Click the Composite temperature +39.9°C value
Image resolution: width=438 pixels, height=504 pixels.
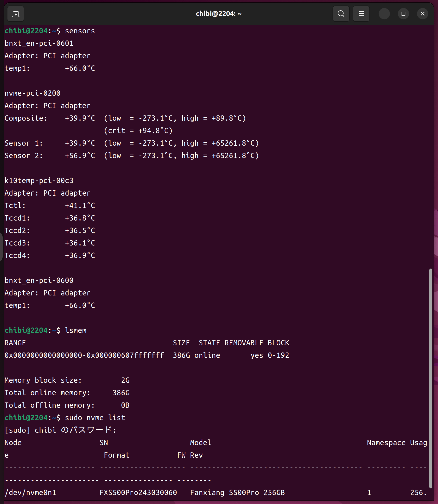coord(80,118)
